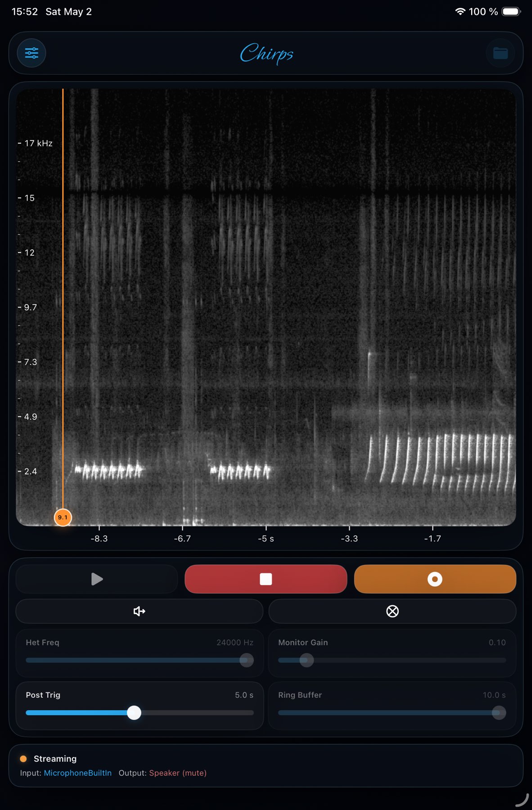Viewport: 532px width, 810px height.
Task: Click the 15:52 clock in status bar
Action: (25, 12)
